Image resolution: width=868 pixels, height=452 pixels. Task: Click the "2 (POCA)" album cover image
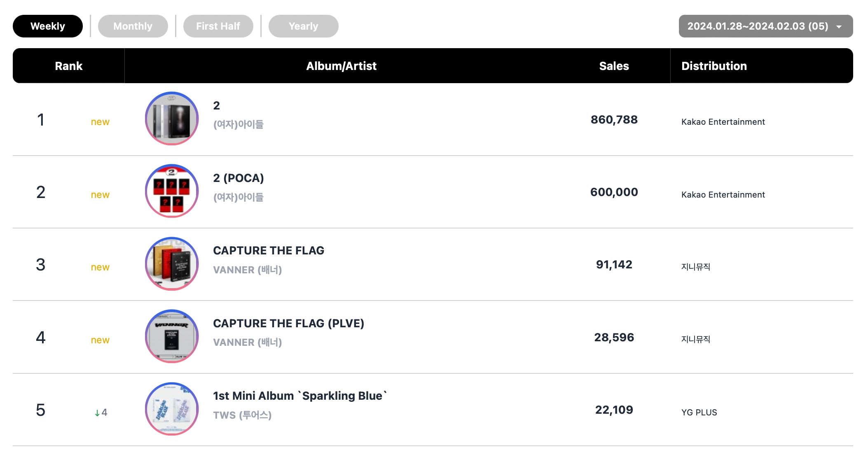tap(172, 191)
